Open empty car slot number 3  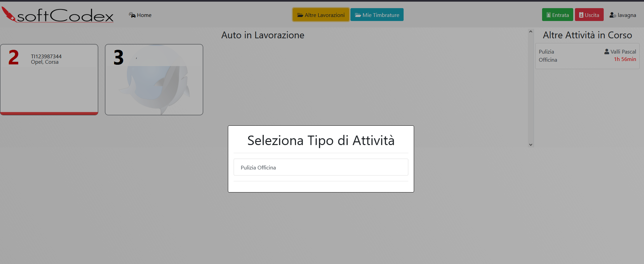[x=154, y=80]
